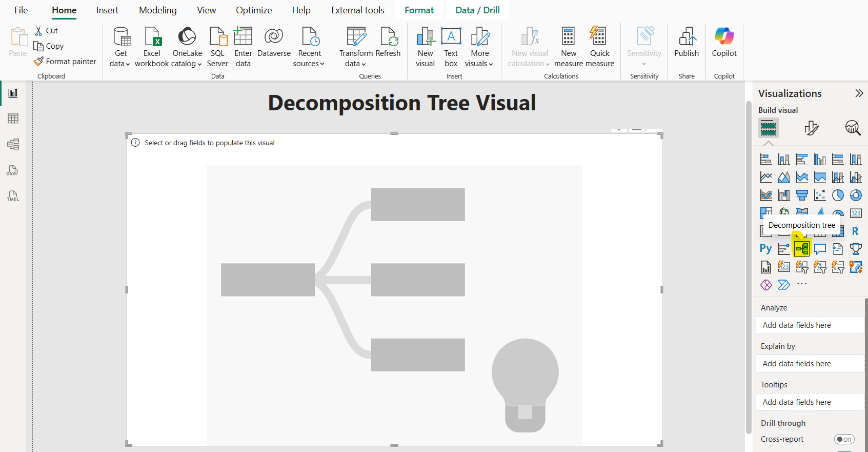
Task: Switch to the Data / Drill tab
Action: click(477, 10)
